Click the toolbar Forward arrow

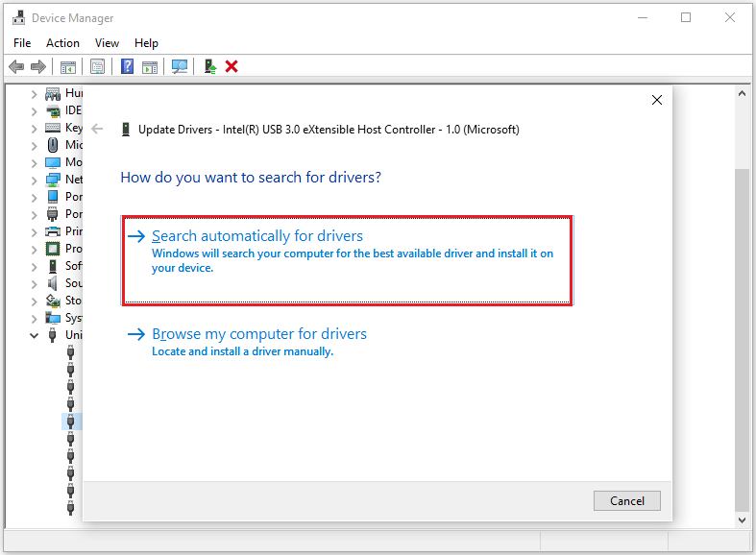(38, 66)
